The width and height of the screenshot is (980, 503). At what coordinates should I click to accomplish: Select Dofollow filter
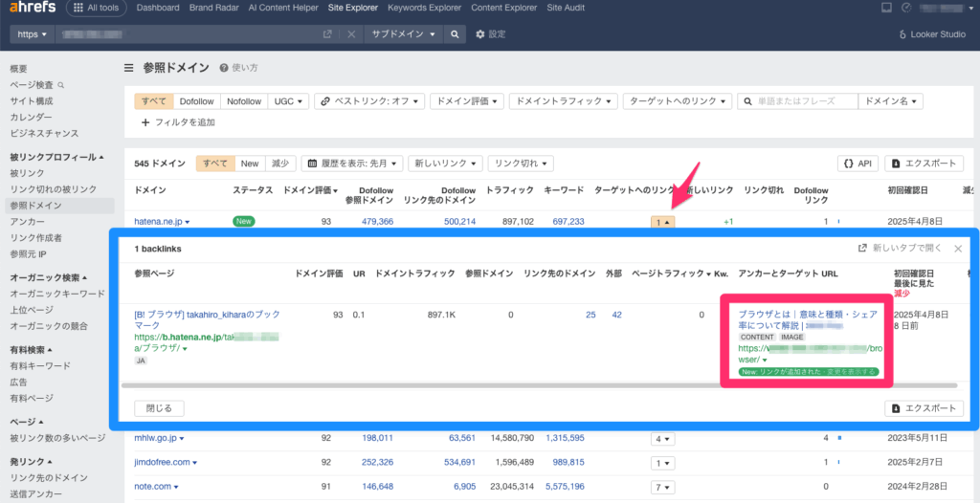click(197, 101)
